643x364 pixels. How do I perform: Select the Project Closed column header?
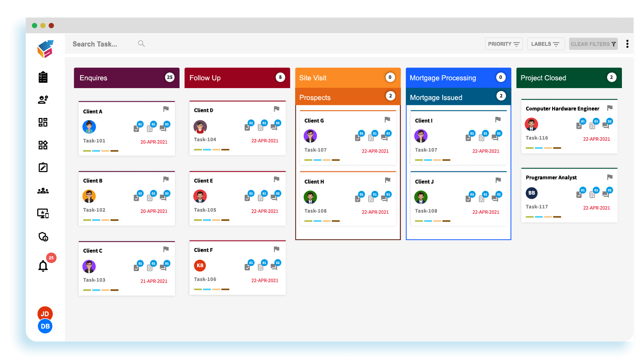pos(569,78)
